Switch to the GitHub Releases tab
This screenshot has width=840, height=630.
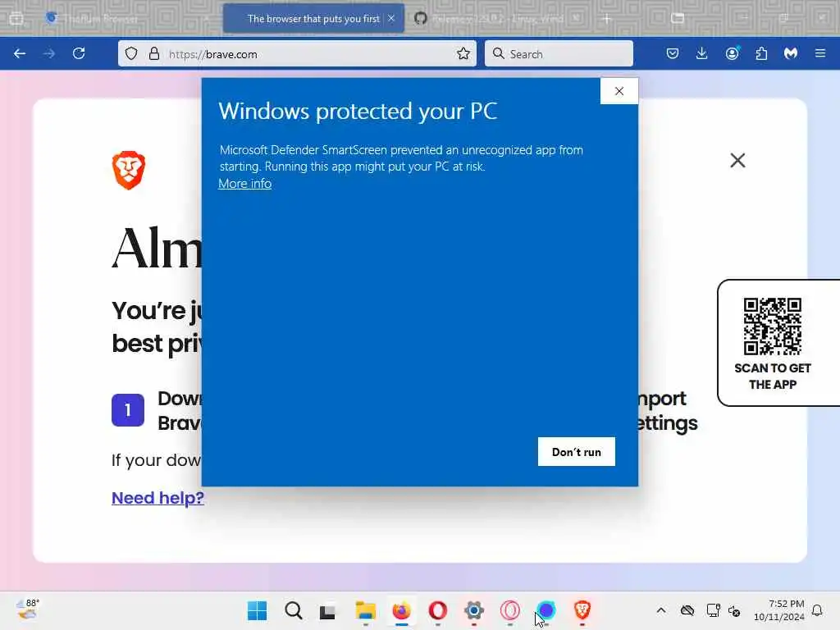click(497, 19)
